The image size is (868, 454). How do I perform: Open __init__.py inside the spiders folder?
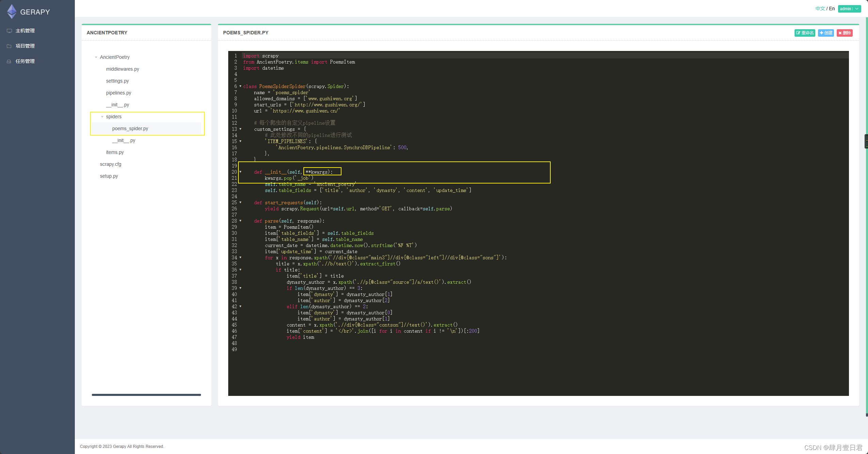tap(123, 140)
